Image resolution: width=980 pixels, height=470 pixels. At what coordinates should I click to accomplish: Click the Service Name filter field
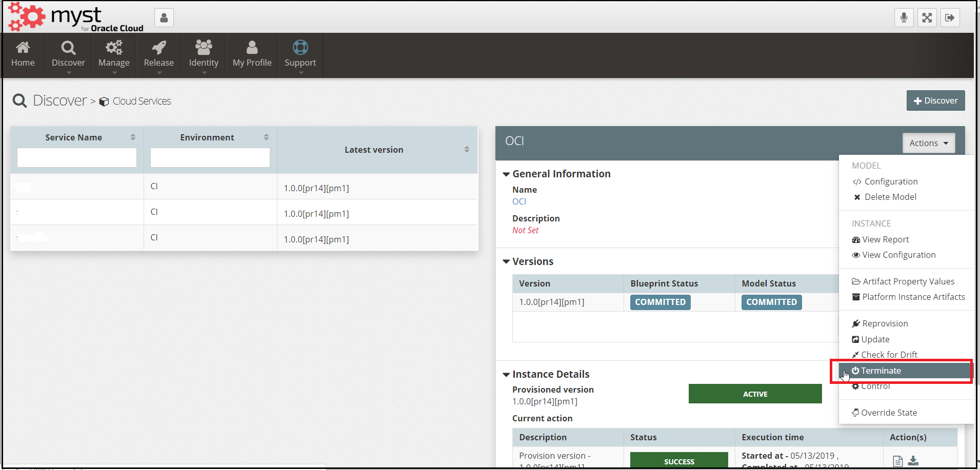click(x=77, y=157)
